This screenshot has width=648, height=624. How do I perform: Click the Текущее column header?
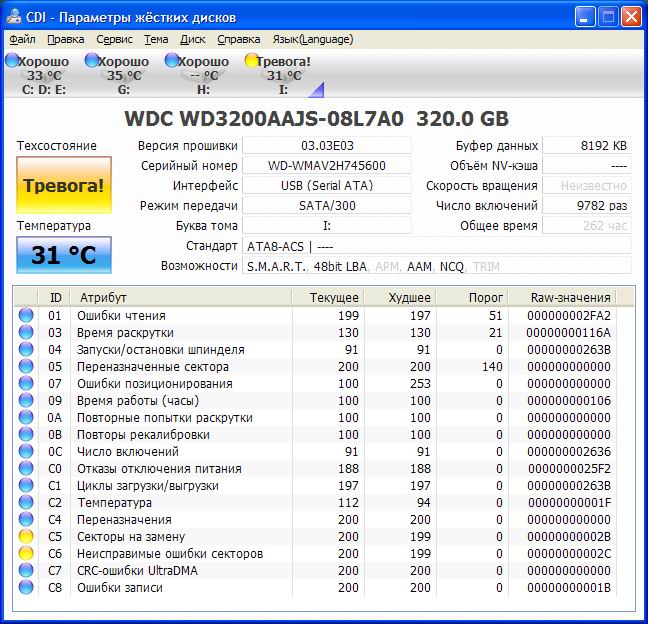coord(328,297)
